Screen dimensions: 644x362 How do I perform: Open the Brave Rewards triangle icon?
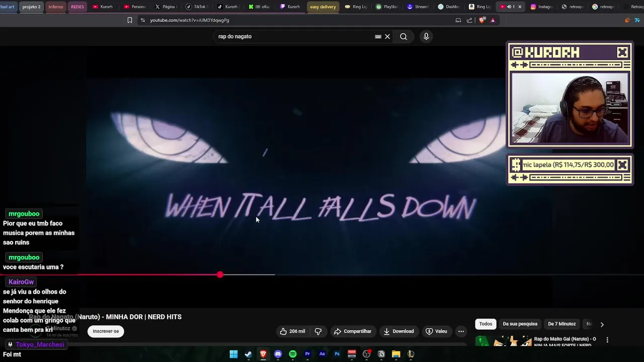tap(493, 20)
